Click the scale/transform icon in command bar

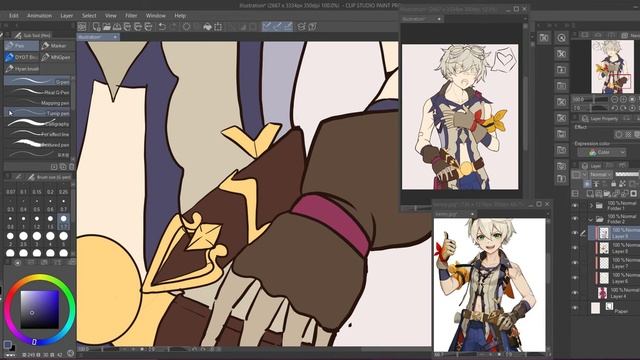[x=218, y=27]
